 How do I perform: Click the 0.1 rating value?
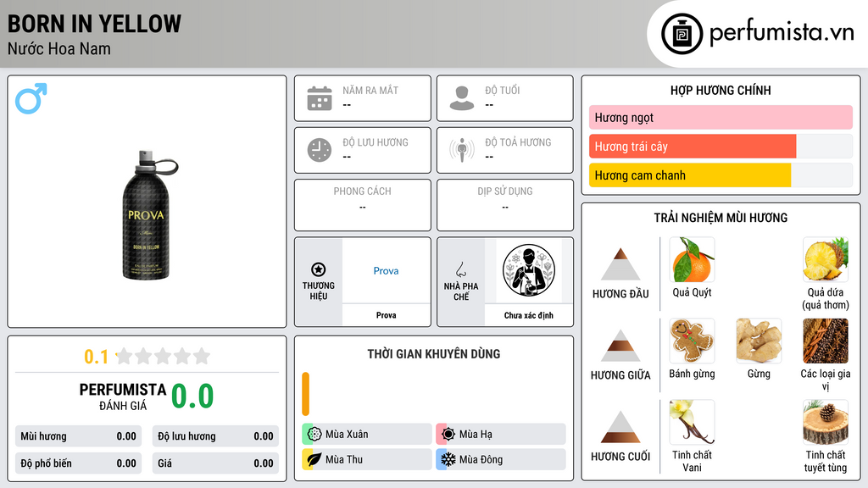click(97, 357)
